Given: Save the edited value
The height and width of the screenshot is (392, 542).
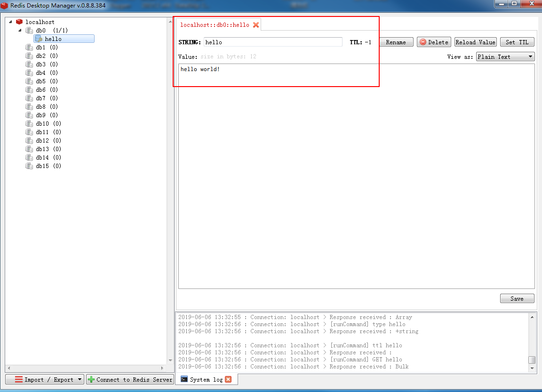Looking at the screenshot, I should (x=517, y=298).
